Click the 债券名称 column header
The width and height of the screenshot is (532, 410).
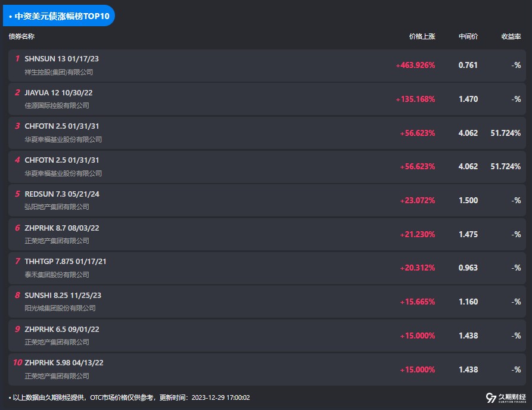pyautogui.click(x=21, y=36)
